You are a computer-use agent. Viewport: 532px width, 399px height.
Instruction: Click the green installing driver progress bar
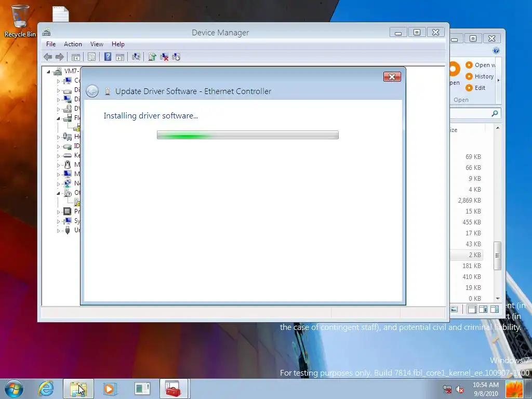click(248, 135)
